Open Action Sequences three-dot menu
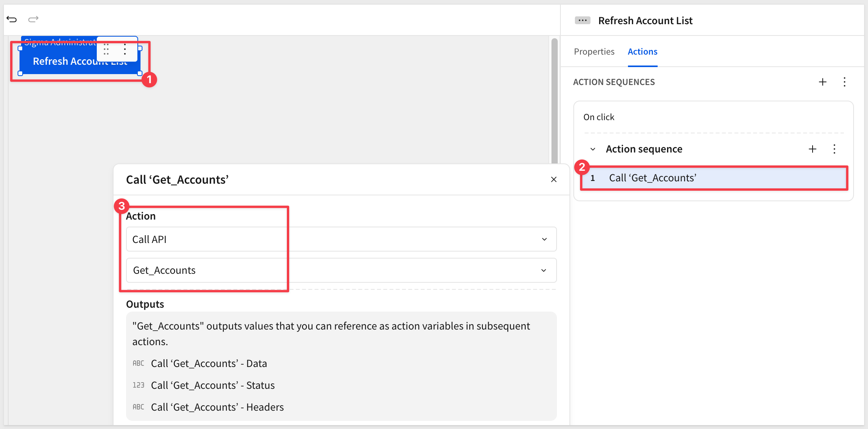This screenshot has height=429, width=868. 845,82
